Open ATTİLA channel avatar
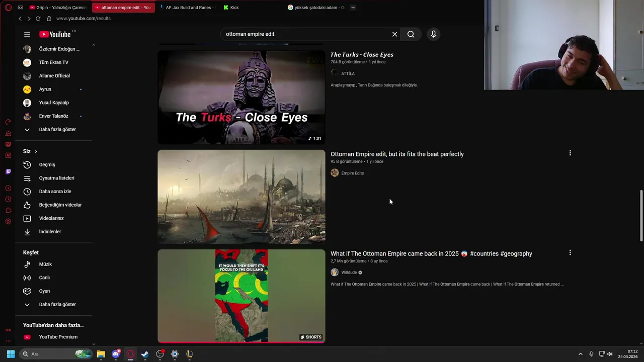The width and height of the screenshot is (644, 362). click(x=335, y=73)
